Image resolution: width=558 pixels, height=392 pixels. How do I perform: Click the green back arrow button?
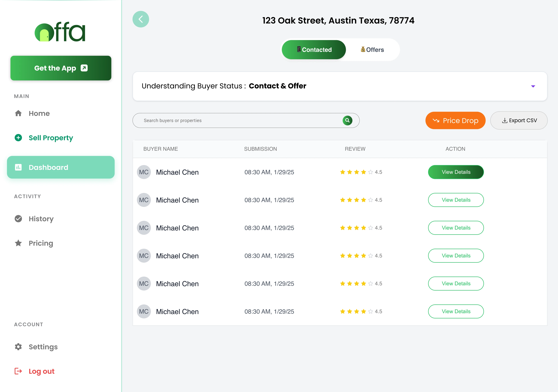(141, 19)
